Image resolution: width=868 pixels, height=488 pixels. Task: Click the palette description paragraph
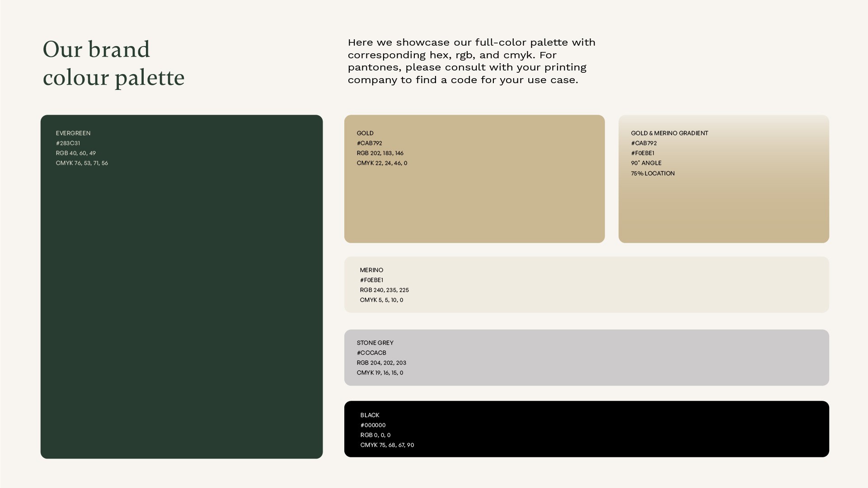coord(471,61)
